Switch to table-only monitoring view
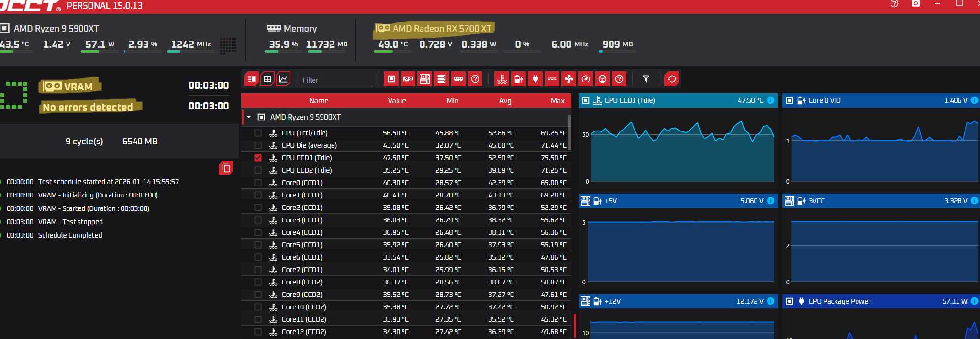This screenshot has width=980, height=339. tap(267, 79)
